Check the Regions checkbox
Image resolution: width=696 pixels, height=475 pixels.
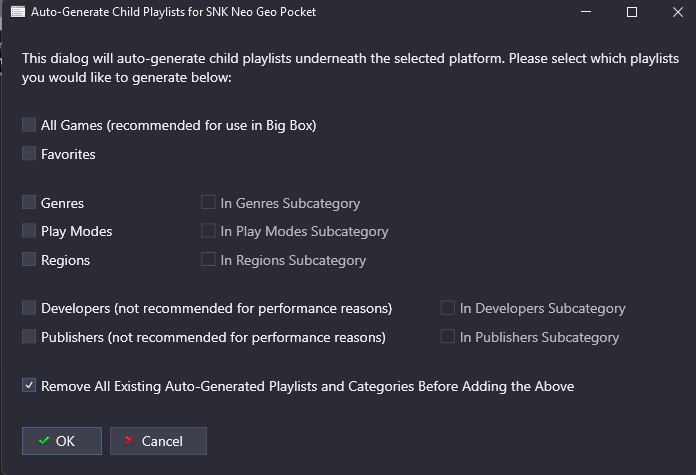tap(29, 259)
